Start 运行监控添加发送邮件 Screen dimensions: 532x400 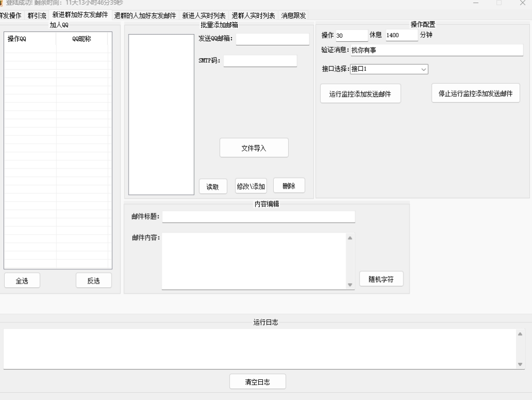(360, 94)
